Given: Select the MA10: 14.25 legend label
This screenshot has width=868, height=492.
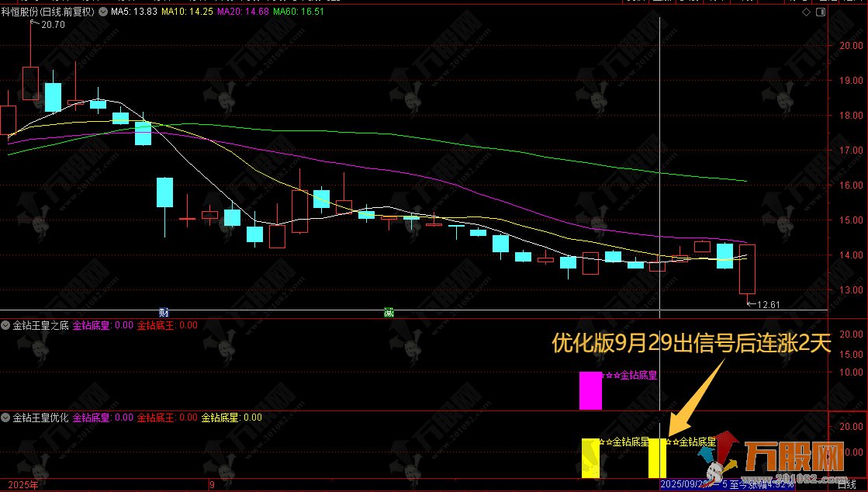Looking at the screenshot, I should click(187, 12).
